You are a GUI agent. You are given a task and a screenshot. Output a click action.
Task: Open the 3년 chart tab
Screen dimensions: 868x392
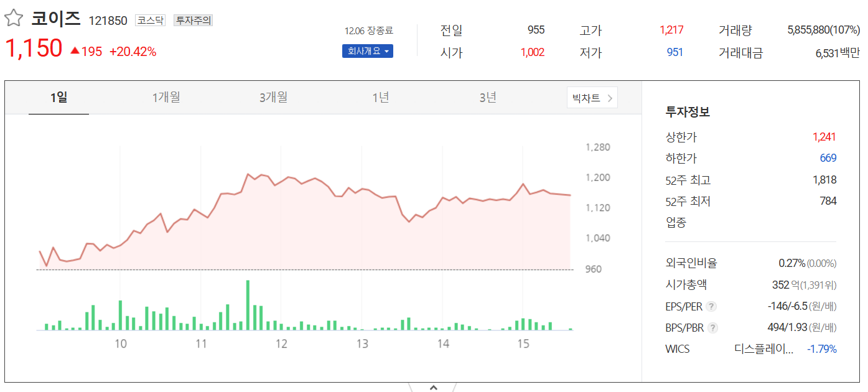(x=487, y=98)
